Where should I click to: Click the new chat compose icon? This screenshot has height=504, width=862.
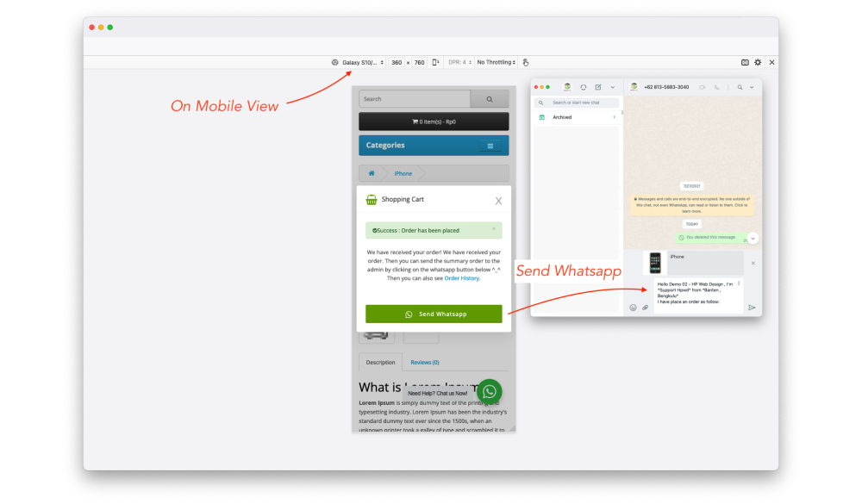point(597,87)
